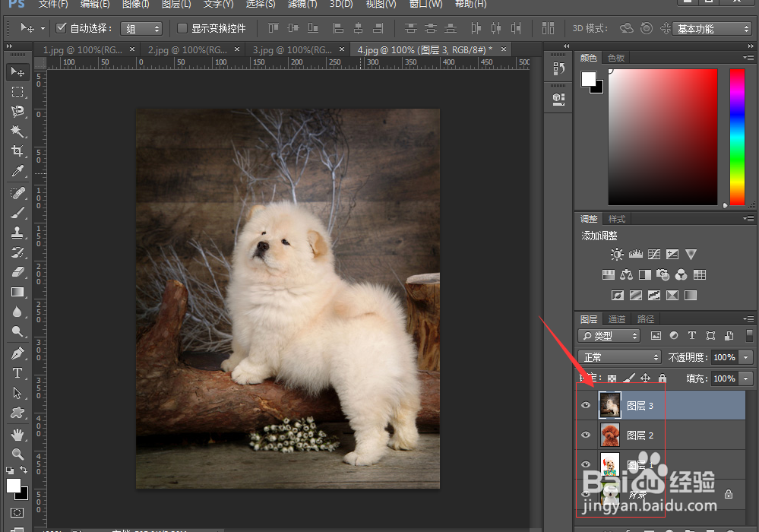Select the Hand tool
Viewport: 759px width, 532px height.
point(17,435)
